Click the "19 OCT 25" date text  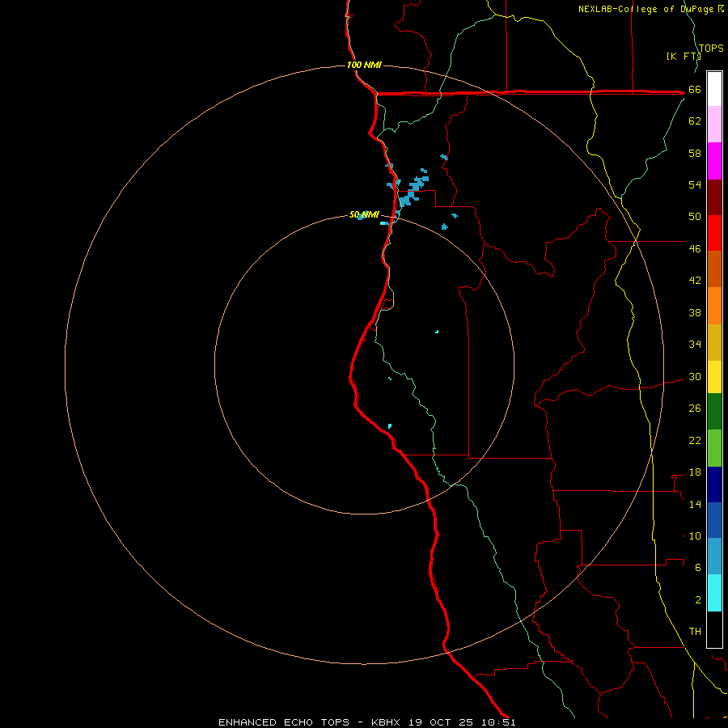pos(441,722)
